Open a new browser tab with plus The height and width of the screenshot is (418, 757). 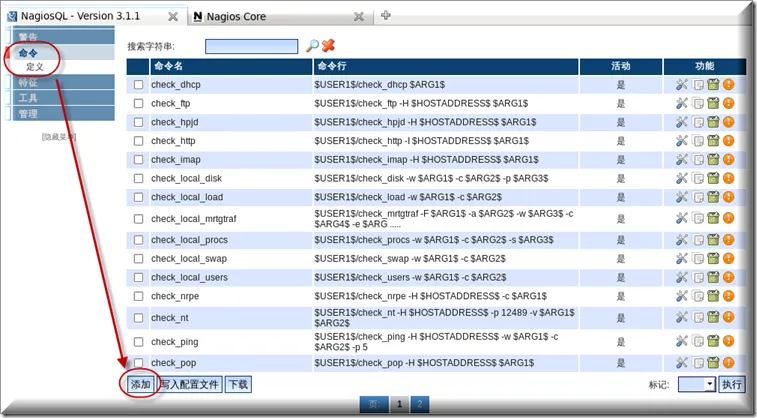385,15
